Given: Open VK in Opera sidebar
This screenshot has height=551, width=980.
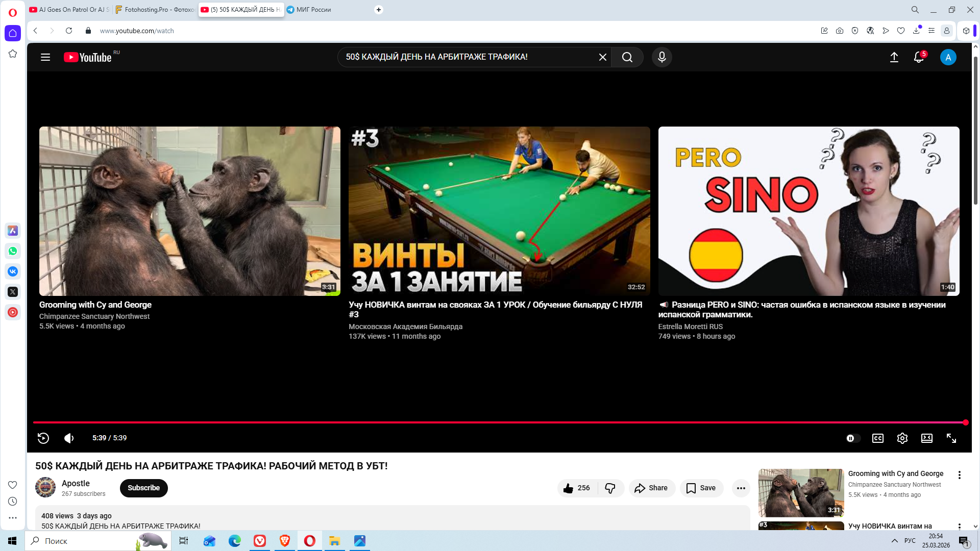Looking at the screenshot, I should (13, 271).
